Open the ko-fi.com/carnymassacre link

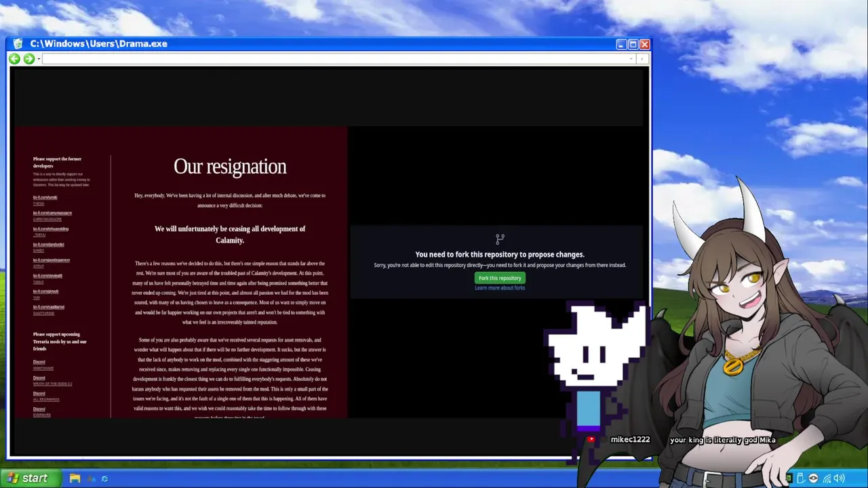[52, 213]
